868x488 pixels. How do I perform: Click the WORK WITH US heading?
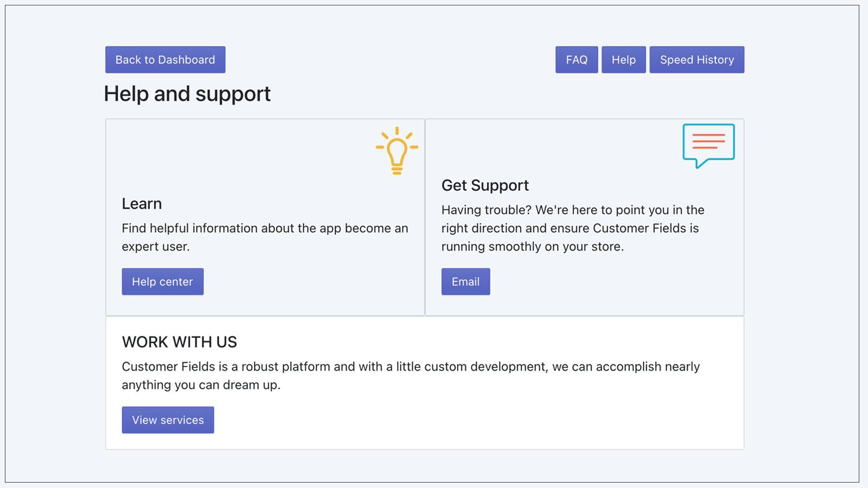tap(180, 342)
